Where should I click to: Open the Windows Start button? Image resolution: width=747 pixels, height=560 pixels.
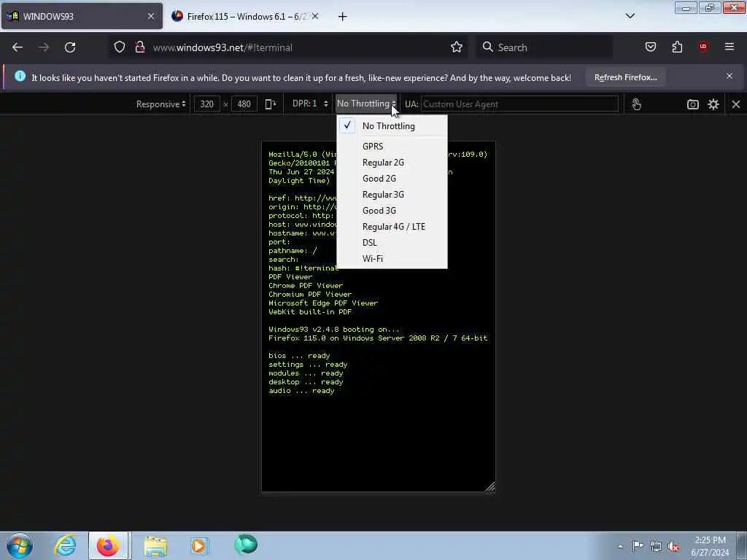[x=20, y=545]
